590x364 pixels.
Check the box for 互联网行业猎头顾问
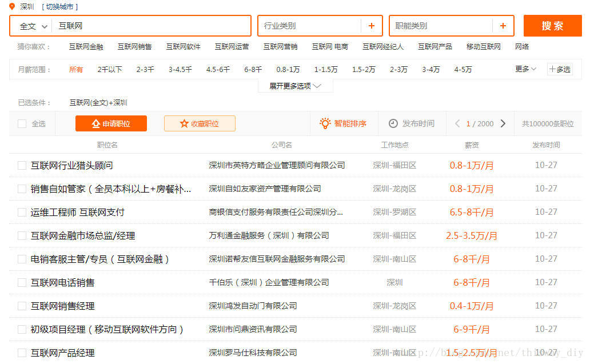[22, 165]
